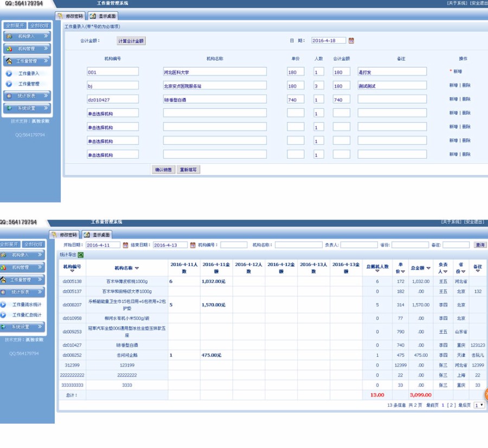Image resolution: width=488 pixels, height=448 pixels.
Task: Click 安全退出 link in lower screen header
Action: click(474, 222)
